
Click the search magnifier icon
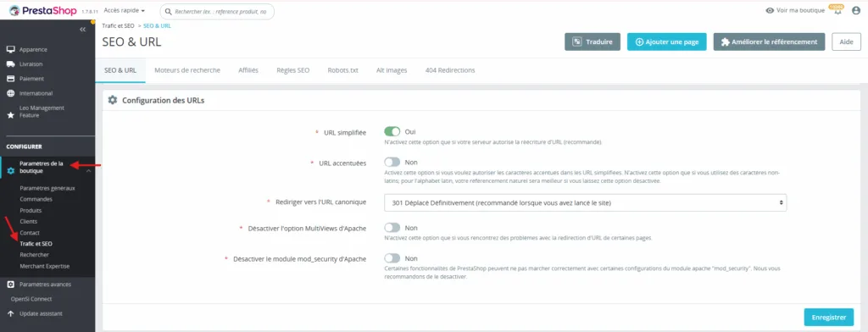169,11
